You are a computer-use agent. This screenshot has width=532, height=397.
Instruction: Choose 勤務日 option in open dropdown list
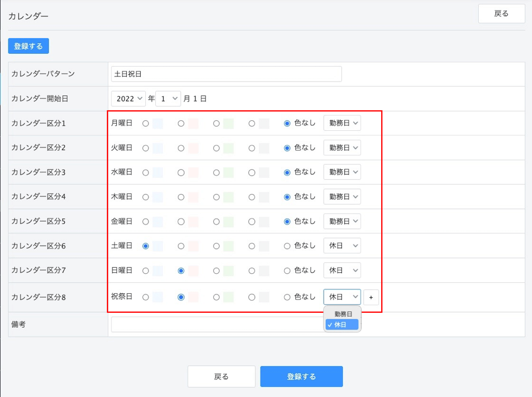tap(342, 314)
